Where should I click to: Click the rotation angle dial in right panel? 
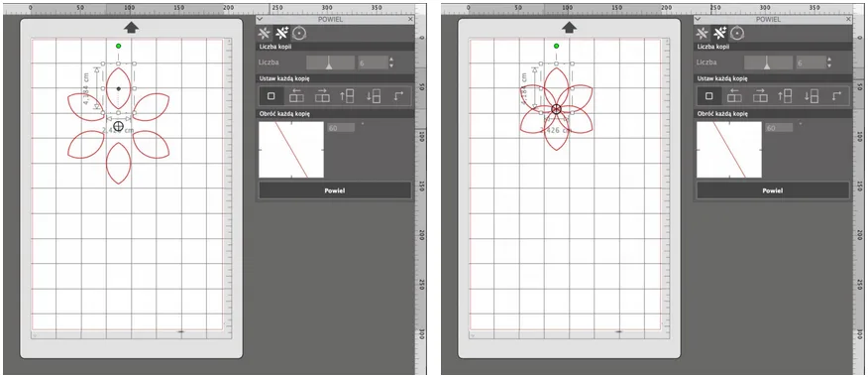pos(729,150)
